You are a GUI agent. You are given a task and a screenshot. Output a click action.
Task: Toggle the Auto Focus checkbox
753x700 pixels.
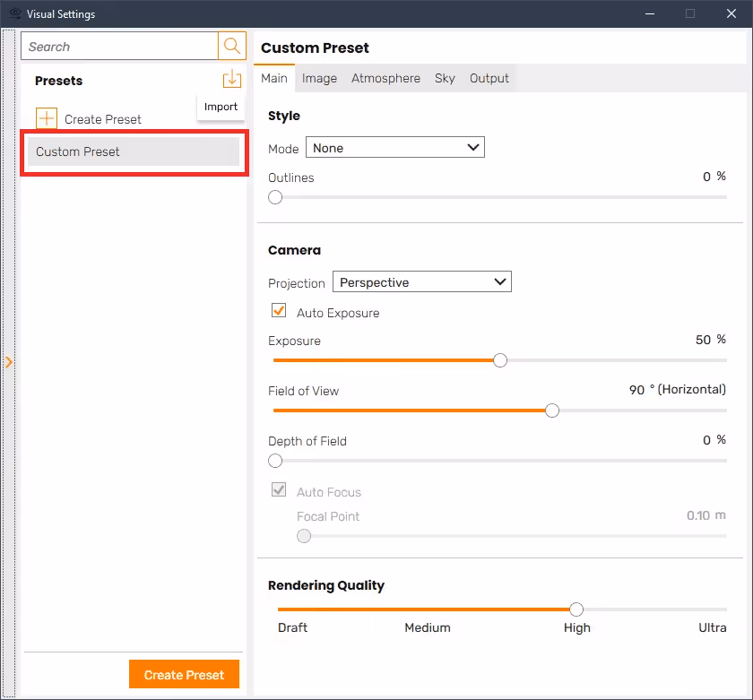(x=279, y=489)
